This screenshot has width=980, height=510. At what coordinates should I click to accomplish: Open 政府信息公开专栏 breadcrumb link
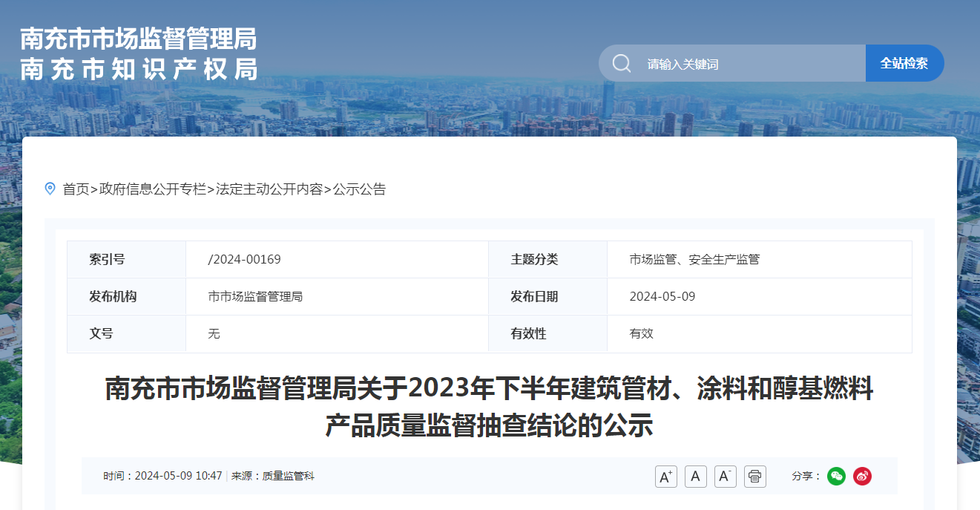coord(153,189)
